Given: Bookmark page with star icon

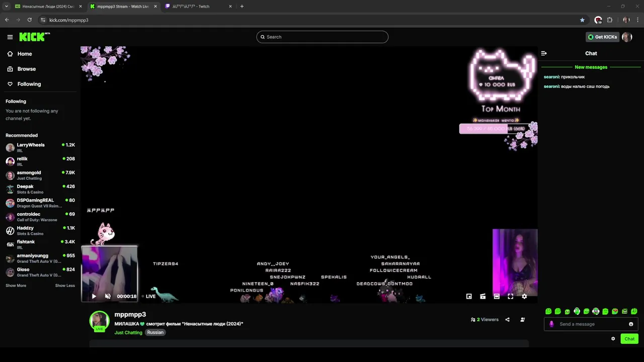Looking at the screenshot, I should tap(582, 20).
